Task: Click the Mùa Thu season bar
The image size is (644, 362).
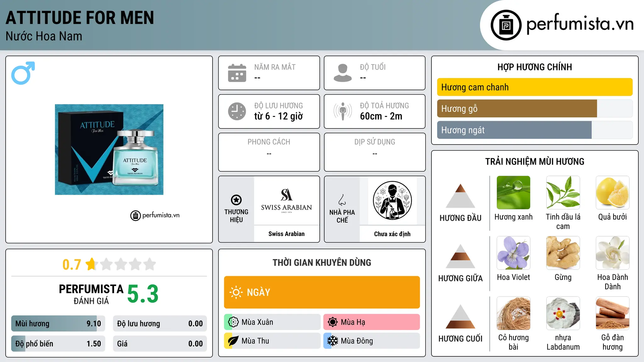Action: (x=272, y=341)
